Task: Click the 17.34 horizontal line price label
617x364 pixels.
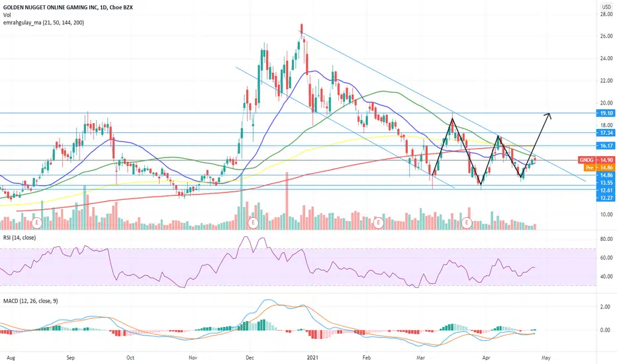Action: point(606,133)
